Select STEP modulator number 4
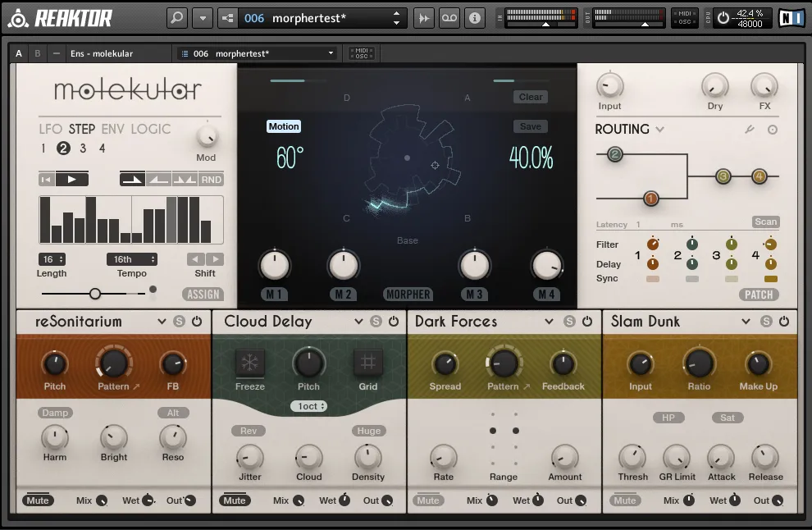This screenshot has height=530, width=812. (102, 148)
